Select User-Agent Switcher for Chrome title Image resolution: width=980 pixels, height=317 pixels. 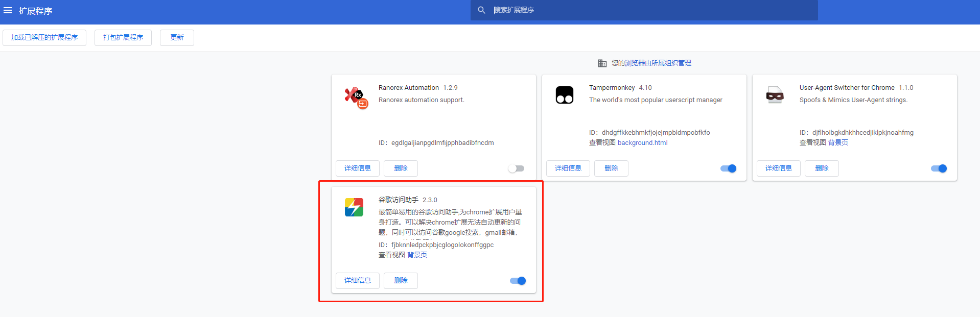[x=847, y=88]
